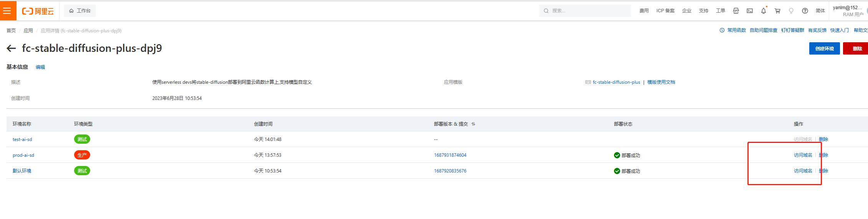This screenshot has width=868, height=219.
Task: Open the notifications bell
Action: 764,11
